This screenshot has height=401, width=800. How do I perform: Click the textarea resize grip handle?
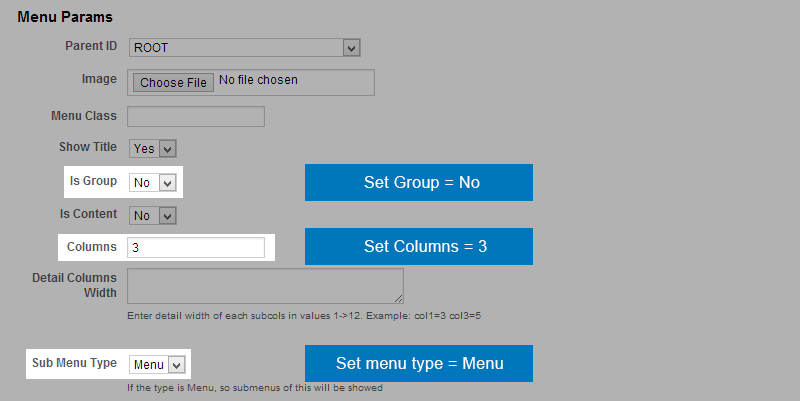point(398,298)
